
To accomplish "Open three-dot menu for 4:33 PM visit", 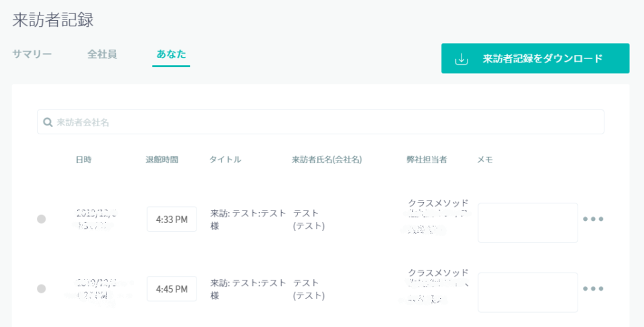I will coord(593,219).
